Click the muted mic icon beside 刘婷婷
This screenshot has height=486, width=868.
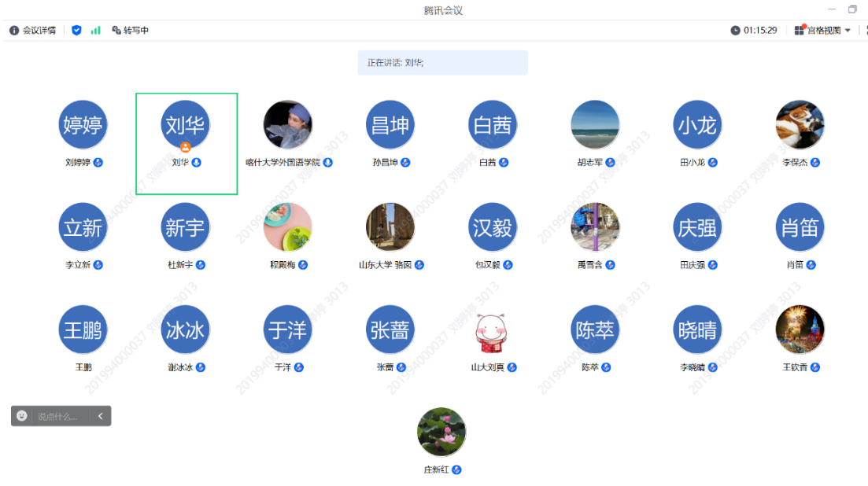pyautogui.click(x=98, y=163)
